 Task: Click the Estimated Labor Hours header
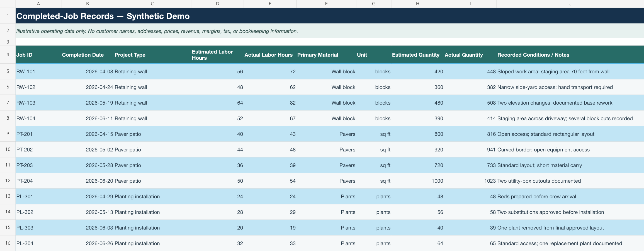click(x=217, y=55)
